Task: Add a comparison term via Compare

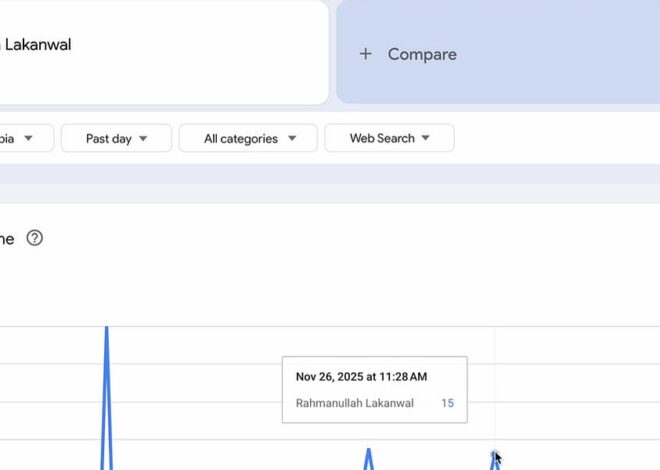Action: [498, 52]
